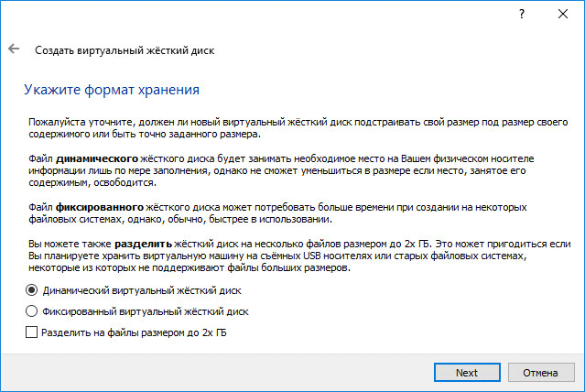The width and height of the screenshot is (585, 392).
Task: Enable the Разделить на файлы размером до 2х ГБ checkbox
Action: point(33,333)
